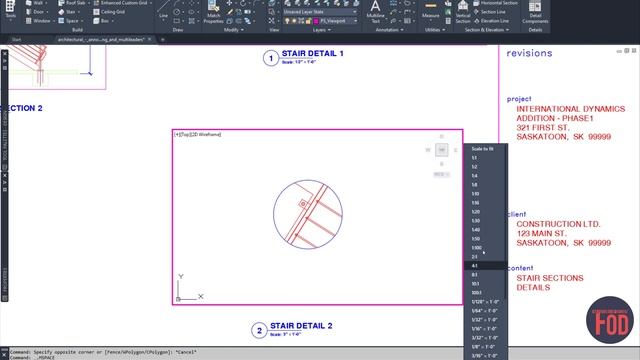The height and width of the screenshot is (360, 640).
Task: Click the Enhanced Custom Grid tool
Action: coord(121,3)
